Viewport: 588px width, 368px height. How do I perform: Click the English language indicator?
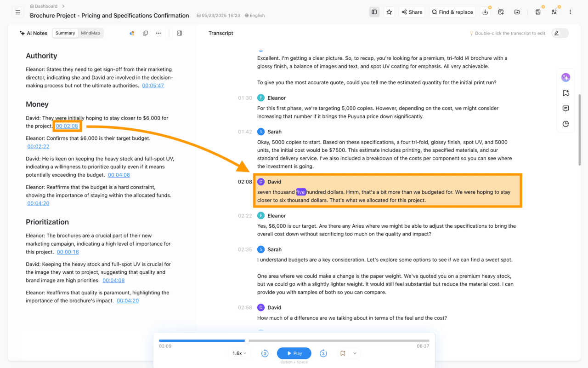point(254,16)
